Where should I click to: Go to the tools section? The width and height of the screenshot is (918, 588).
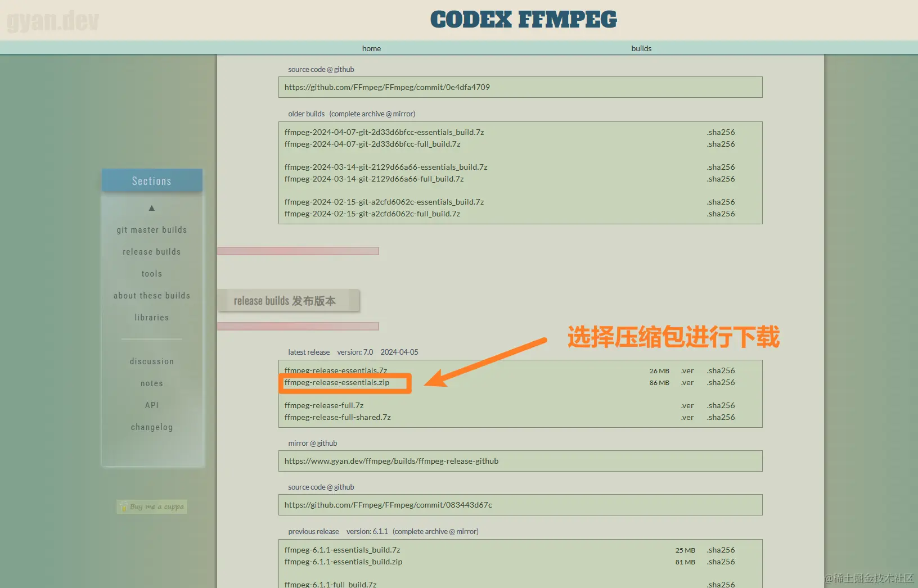tap(152, 274)
